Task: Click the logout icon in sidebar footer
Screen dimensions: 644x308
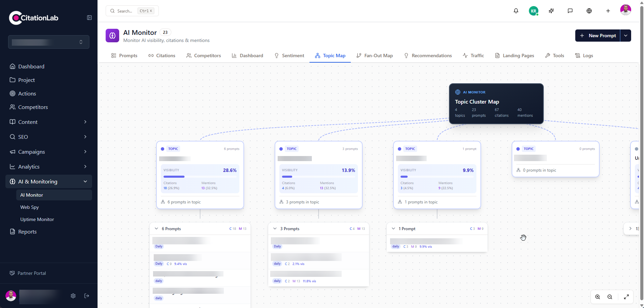Action: (x=87, y=296)
